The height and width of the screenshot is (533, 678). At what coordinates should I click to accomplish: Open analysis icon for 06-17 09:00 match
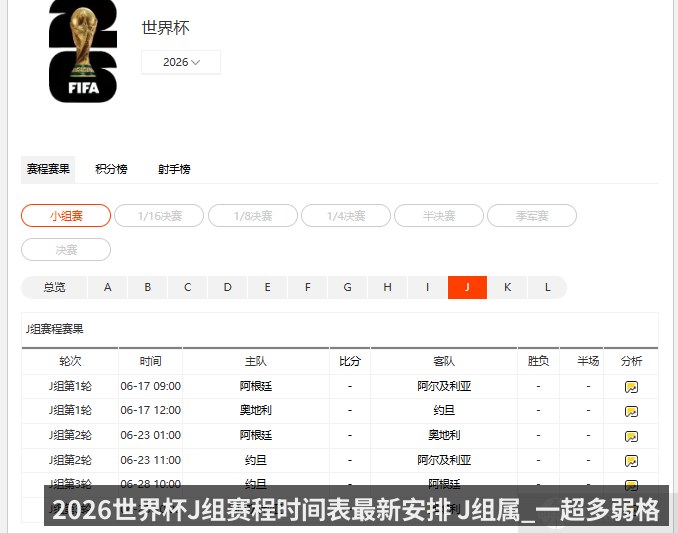pos(631,387)
